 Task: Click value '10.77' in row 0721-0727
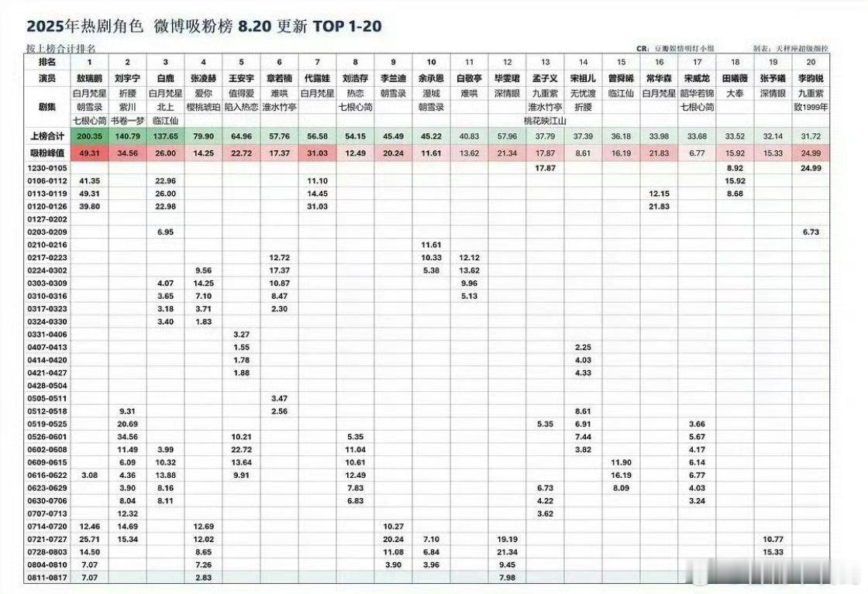(773, 539)
